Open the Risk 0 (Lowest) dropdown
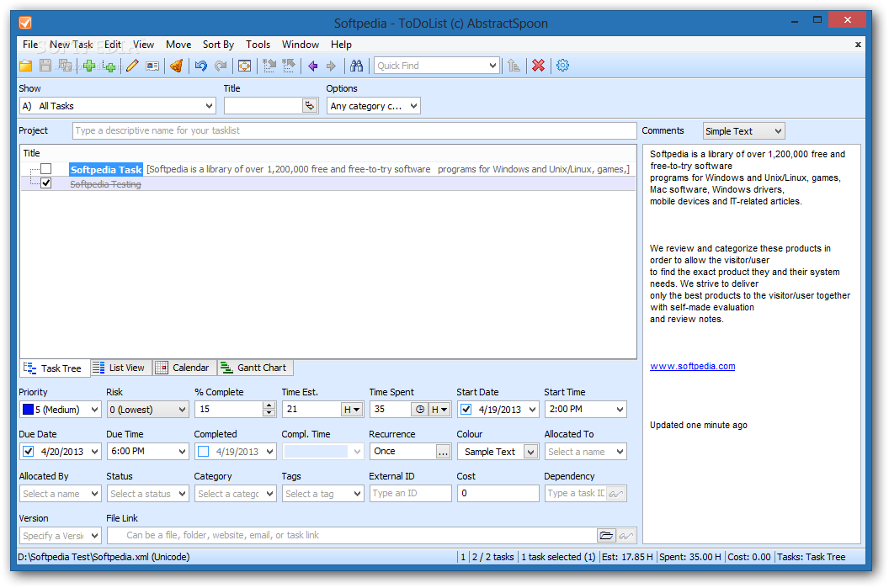Screen dimensions: 889x588 tap(147, 410)
